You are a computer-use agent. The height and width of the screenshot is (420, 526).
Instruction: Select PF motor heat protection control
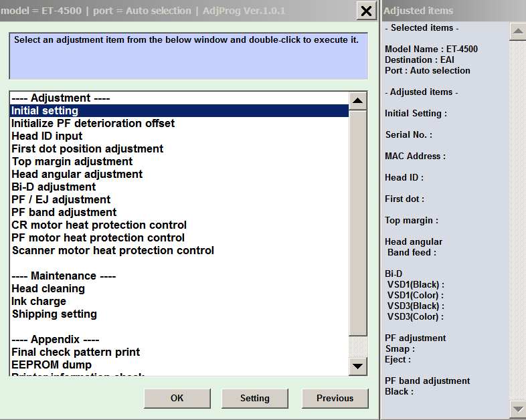coord(179,238)
